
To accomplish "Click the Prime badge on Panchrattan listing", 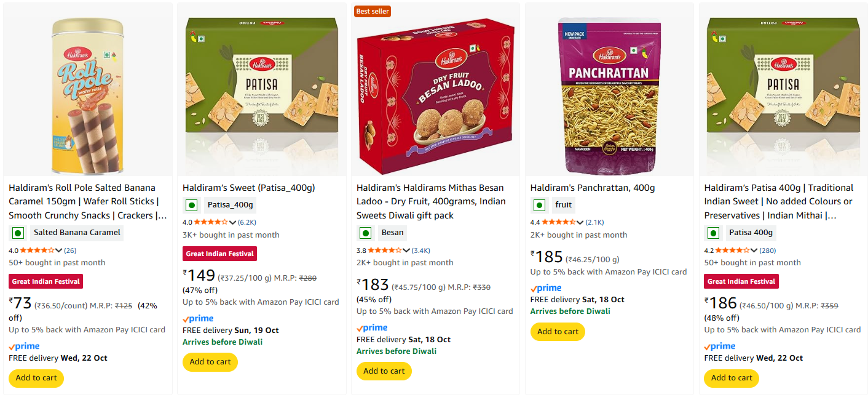I will tap(546, 288).
